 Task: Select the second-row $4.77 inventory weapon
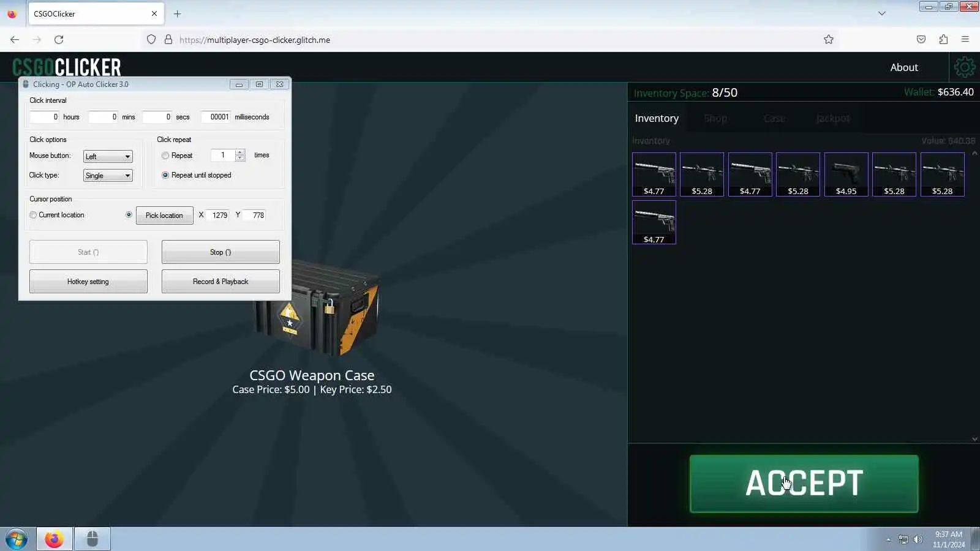click(x=654, y=222)
